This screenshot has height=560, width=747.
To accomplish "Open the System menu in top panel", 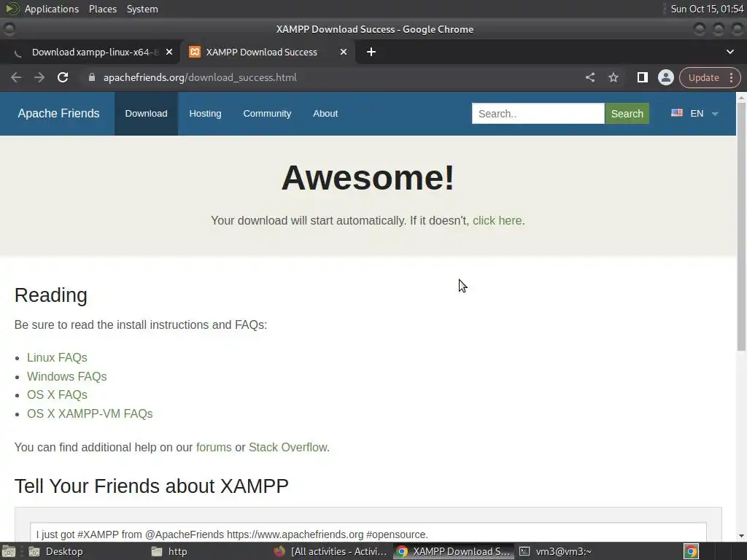I will tap(142, 9).
